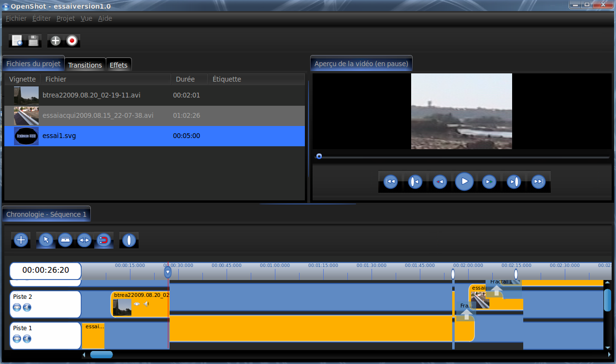Skip to the end of the video
616x364 pixels.
pos(538,182)
